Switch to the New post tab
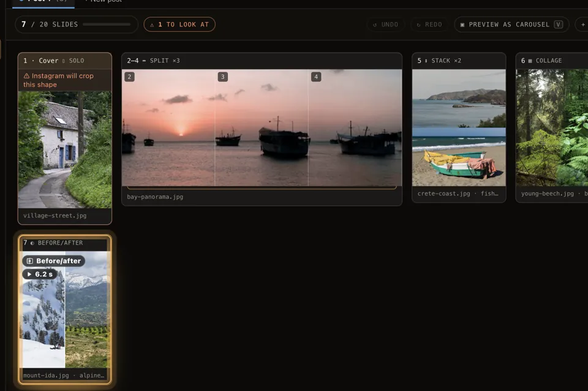Screen dimensions: 588x391 (104, 1)
